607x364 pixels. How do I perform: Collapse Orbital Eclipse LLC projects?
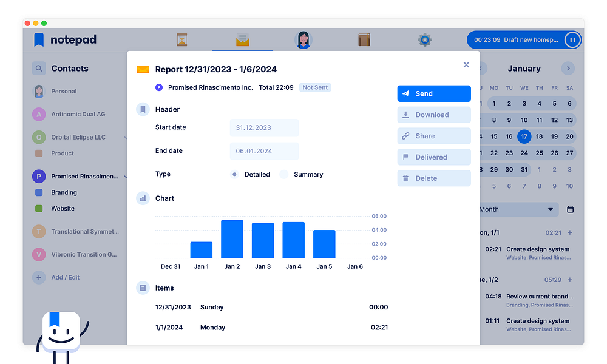[125, 137]
